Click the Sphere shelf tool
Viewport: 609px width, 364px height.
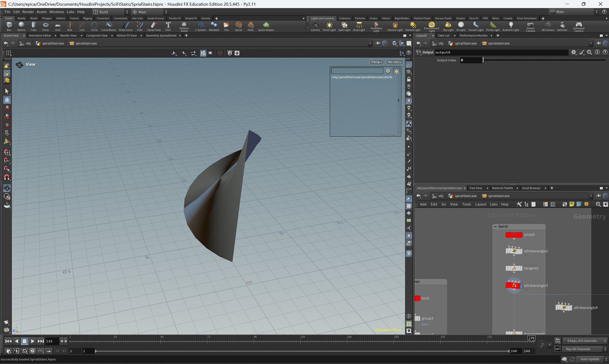pyautogui.click(x=21, y=26)
